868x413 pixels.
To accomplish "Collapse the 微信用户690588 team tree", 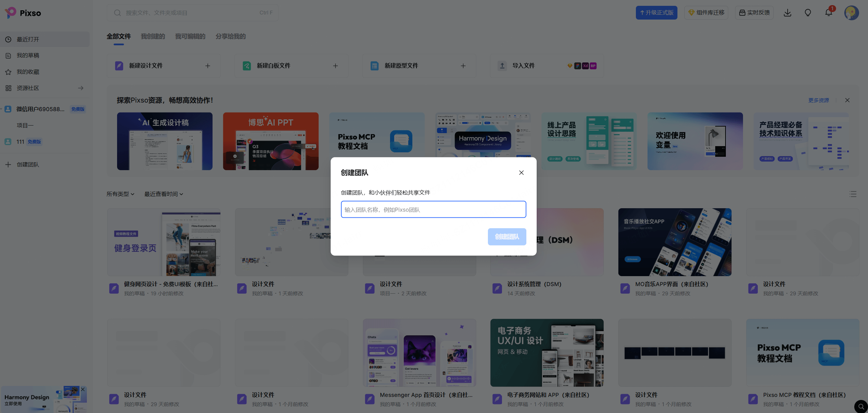I will (x=2, y=109).
